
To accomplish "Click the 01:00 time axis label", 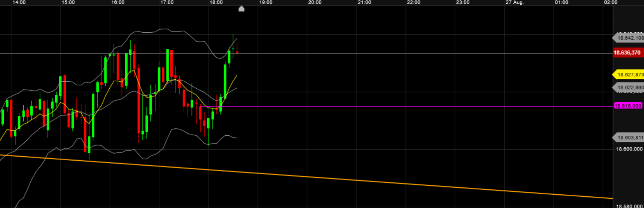I will [x=562, y=2].
